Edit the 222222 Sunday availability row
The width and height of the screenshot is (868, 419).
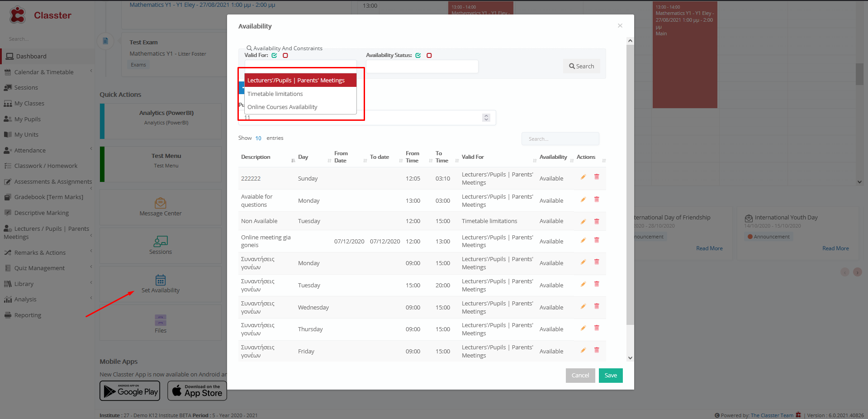(x=583, y=177)
